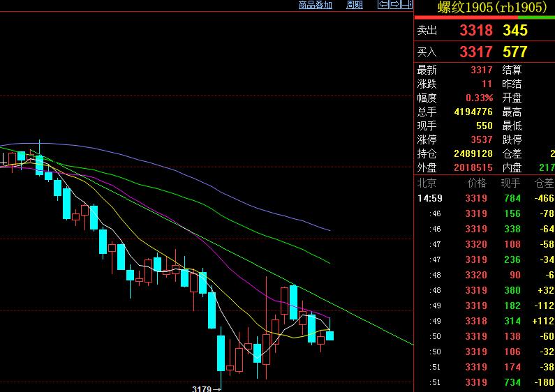Click the latest cyan candlestick on chart
This screenshot has width=555, height=392.
point(330,336)
